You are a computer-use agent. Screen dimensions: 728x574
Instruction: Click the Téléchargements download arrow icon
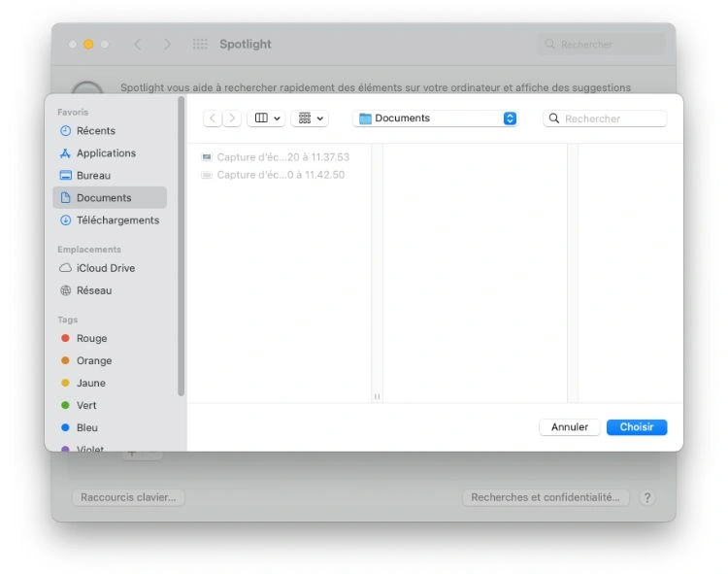65,219
